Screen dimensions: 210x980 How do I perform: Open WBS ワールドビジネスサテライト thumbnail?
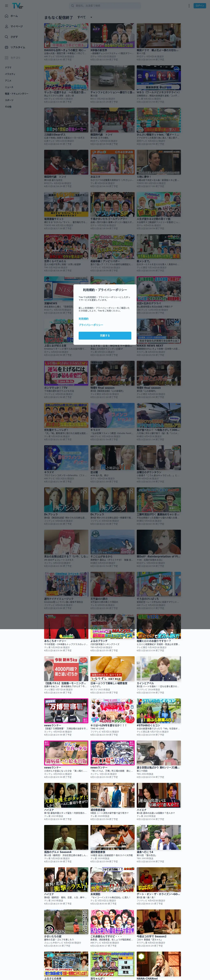pyautogui.click(x=159, y=78)
